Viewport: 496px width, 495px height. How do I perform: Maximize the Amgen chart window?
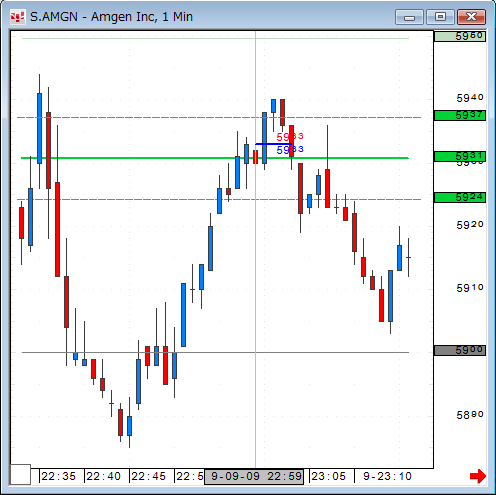click(x=440, y=17)
